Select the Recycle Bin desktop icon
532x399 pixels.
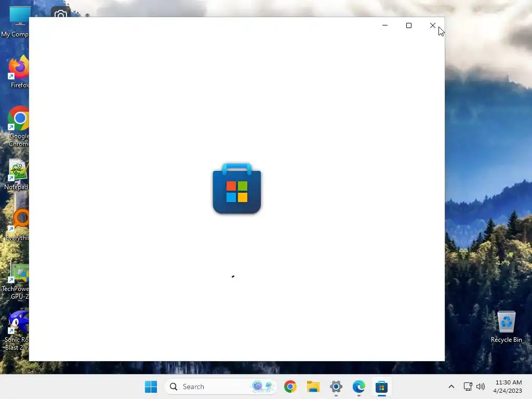click(x=506, y=327)
